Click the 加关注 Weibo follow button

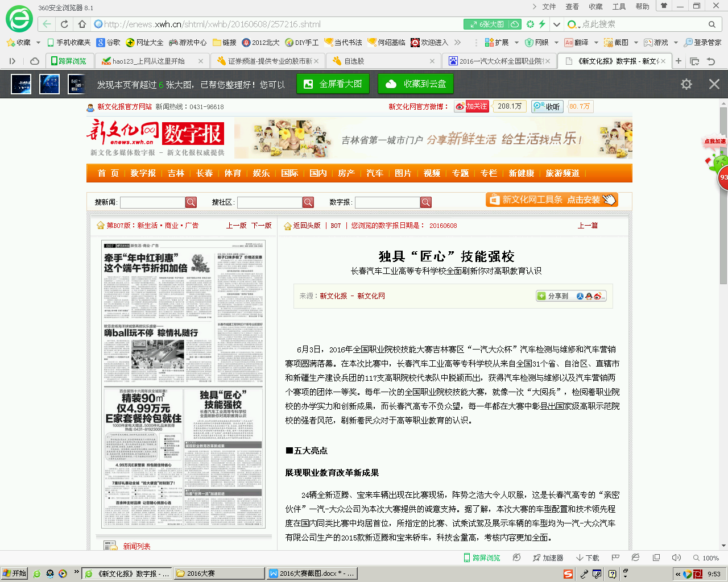pos(471,106)
